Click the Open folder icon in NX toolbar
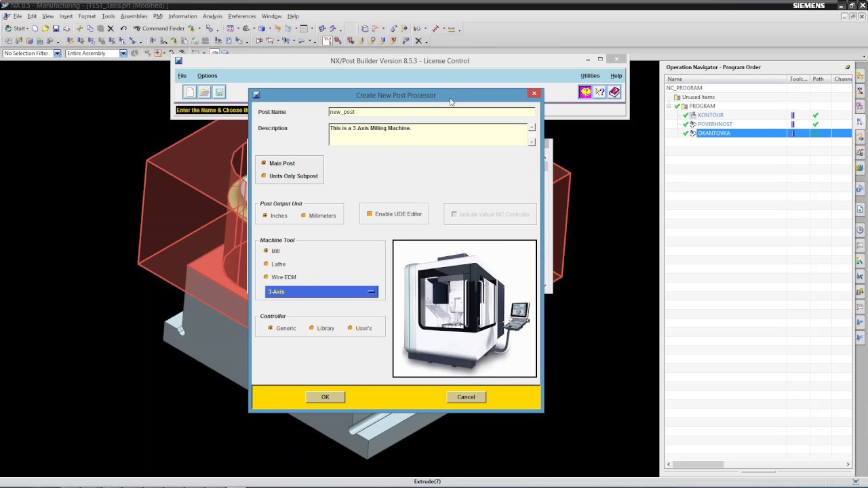The width and height of the screenshot is (868, 488). tap(45, 28)
